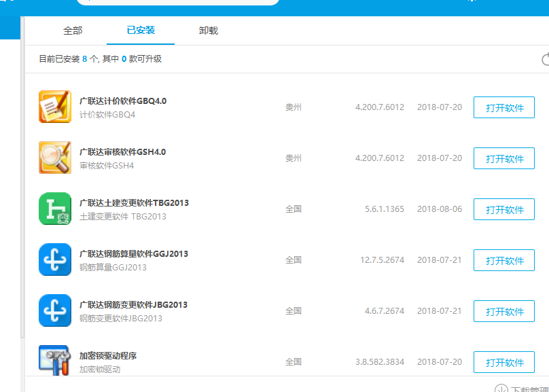Click region 全国 in TBG2013 row
549x392 pixels.
pyautogui.click(x=294, y=209)
